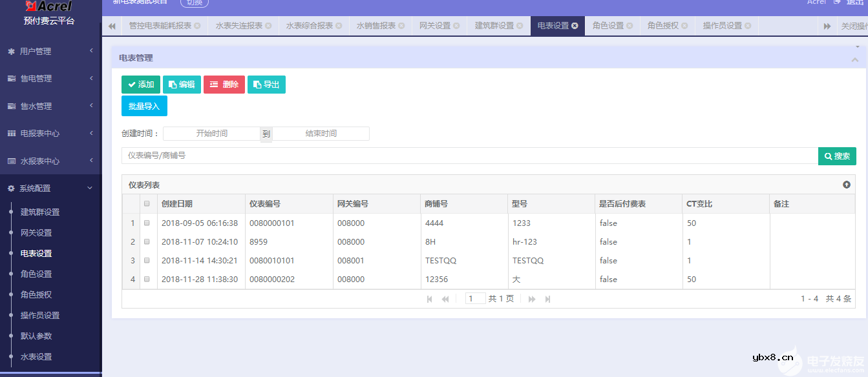868x377 pixels.
Task: Tick the select-all checkbox in the table header
Action: [147, 203]
